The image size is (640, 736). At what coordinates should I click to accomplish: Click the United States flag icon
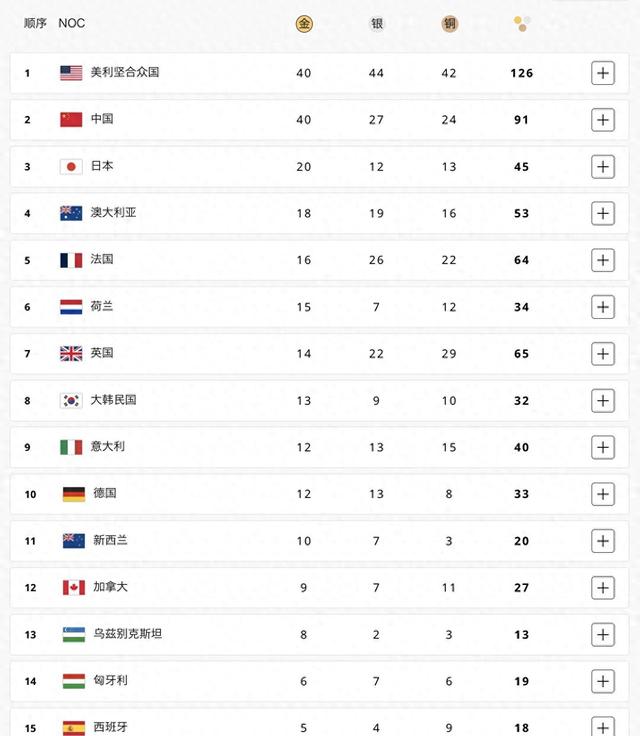click(71, 73)
